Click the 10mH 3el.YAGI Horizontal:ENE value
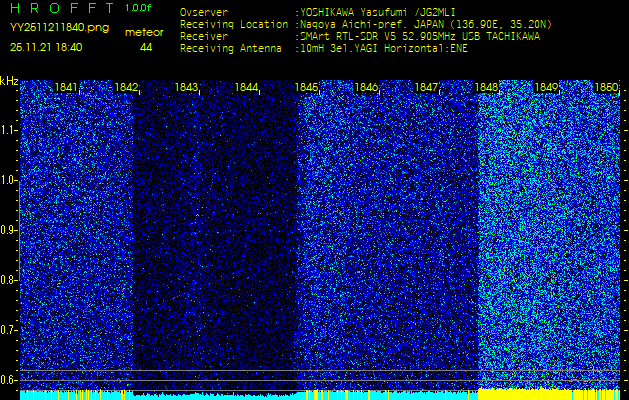 (x=384, y=49)
